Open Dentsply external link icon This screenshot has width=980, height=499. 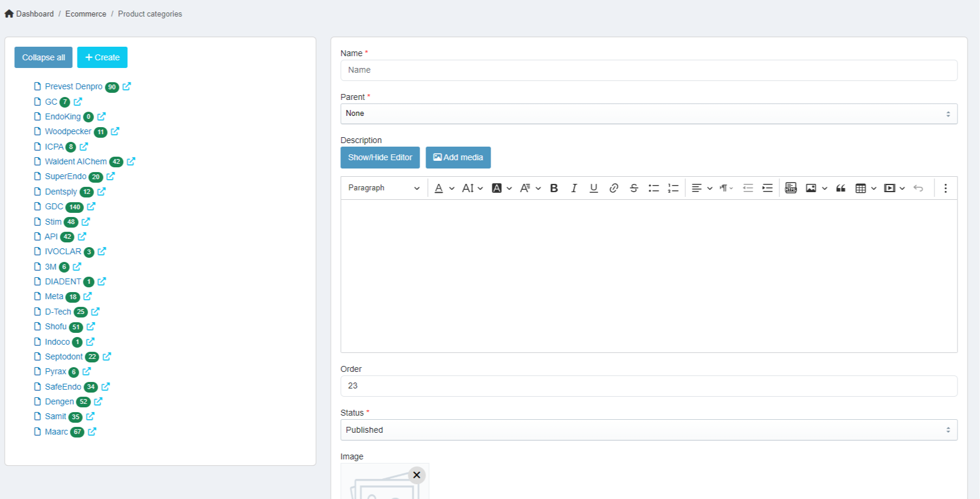101,192
